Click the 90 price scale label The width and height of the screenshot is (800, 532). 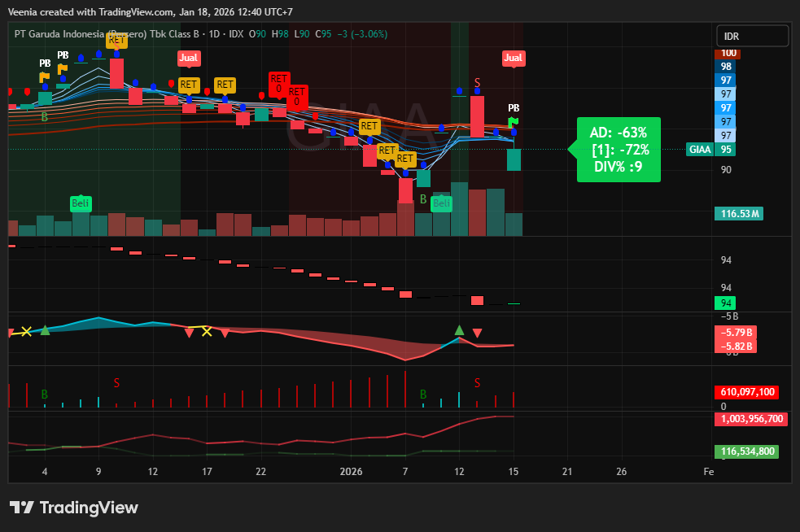click(726, 170)
